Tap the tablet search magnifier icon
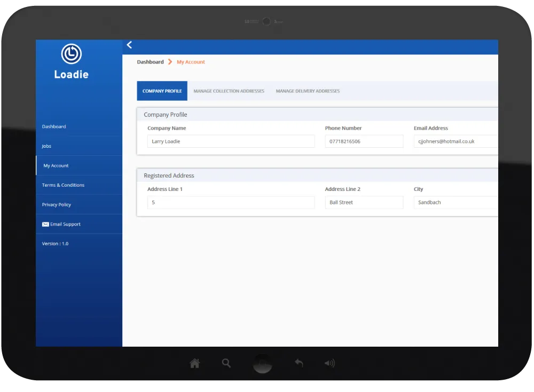This screenshot has height=392, width=534. point(226,363)
